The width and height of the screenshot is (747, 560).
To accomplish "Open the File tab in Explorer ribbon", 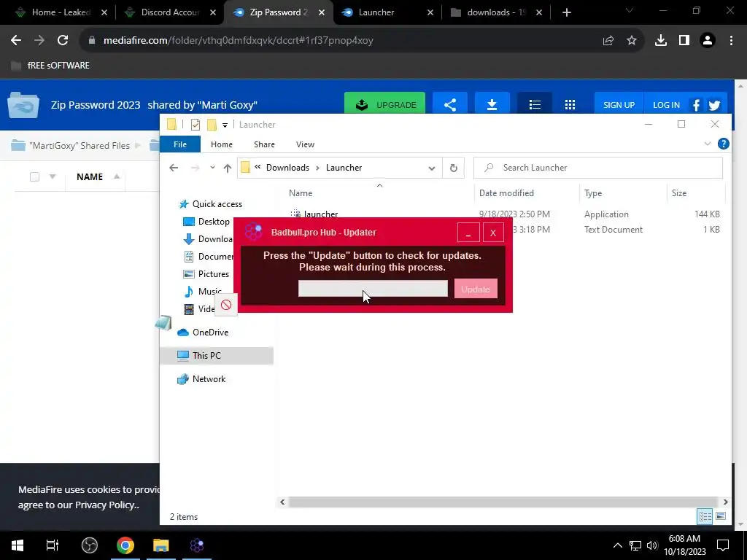I will tap(180, 144).
